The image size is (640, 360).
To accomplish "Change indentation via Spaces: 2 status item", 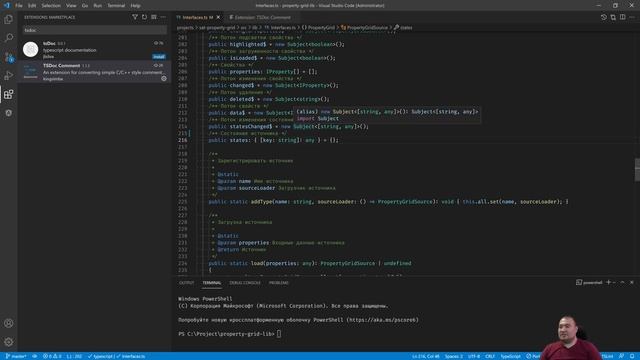I will [453, 356].
